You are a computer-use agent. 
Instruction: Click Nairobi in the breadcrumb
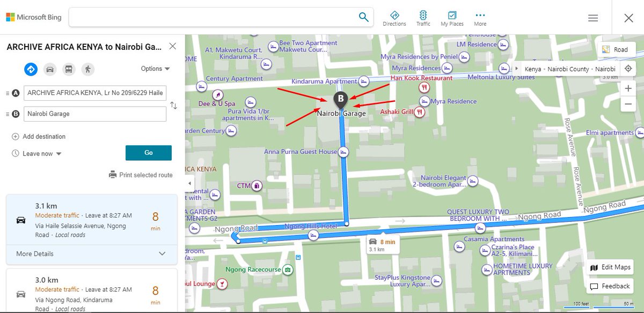605,69
